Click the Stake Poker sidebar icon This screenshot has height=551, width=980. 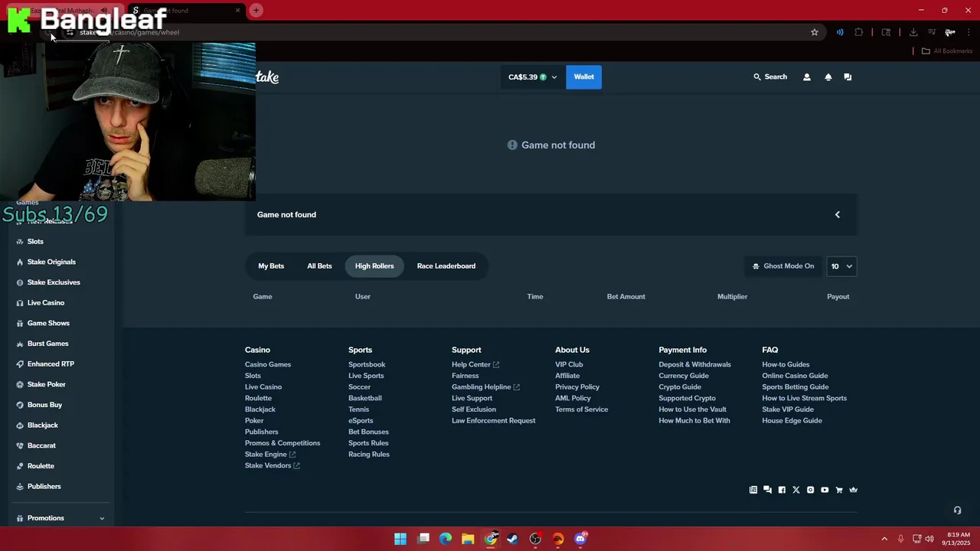(x=20, y=384)
